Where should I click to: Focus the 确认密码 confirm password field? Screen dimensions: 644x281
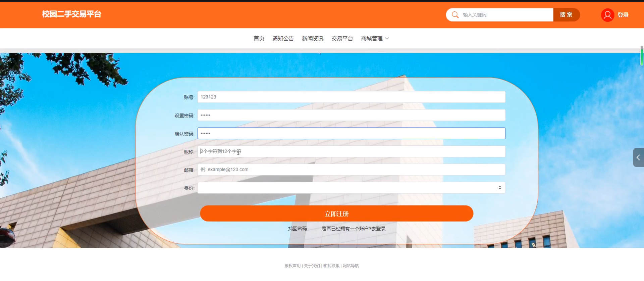[351, 133]
